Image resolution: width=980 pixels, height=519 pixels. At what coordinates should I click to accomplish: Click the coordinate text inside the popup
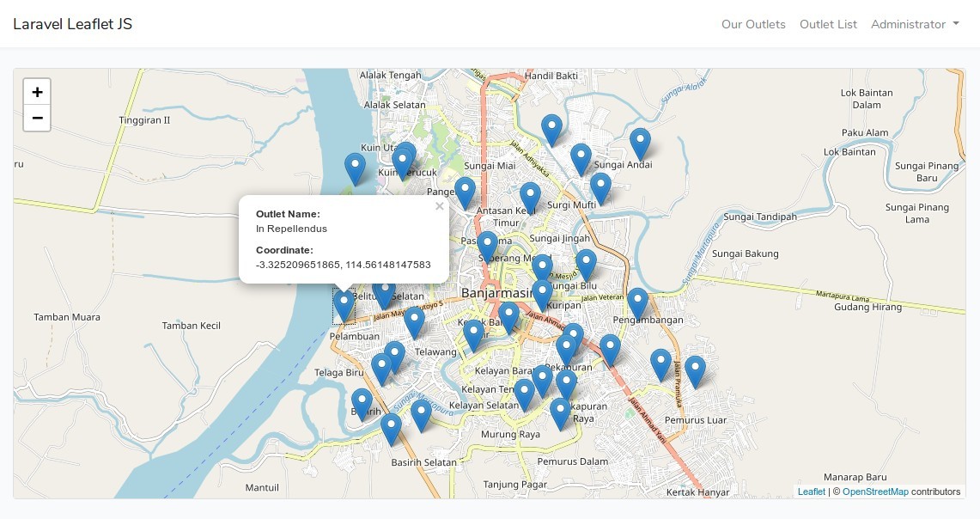[x=343, y=265]
